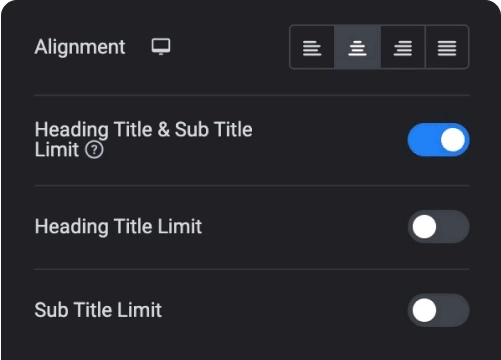Screen dimensions: 501x360
Task: Click white knob of Sub Title Limit switch
Action: pyautogui.click(x=424, y=310)
